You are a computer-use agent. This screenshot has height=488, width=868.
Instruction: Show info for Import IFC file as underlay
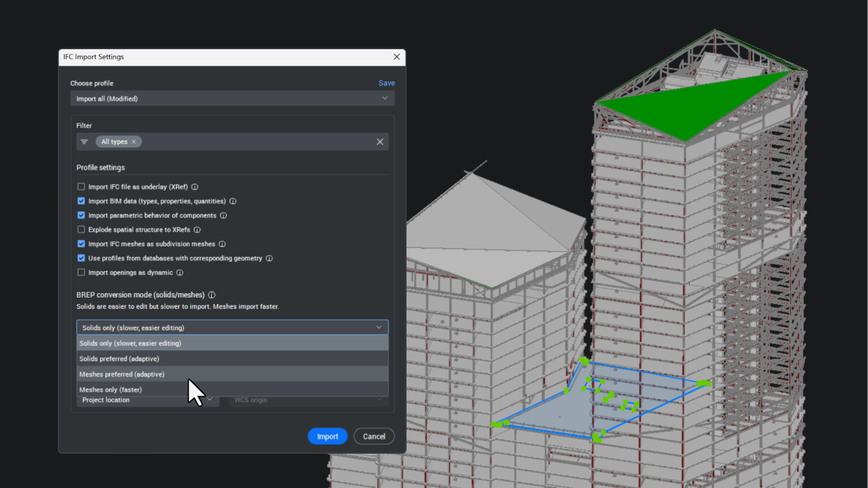[x=195, y=187]
